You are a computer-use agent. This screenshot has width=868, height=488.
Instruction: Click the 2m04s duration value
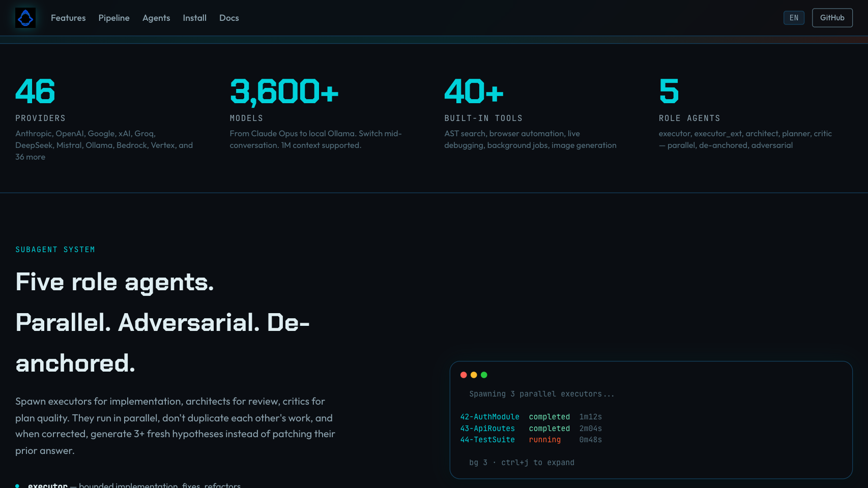(x=591, y=429)
